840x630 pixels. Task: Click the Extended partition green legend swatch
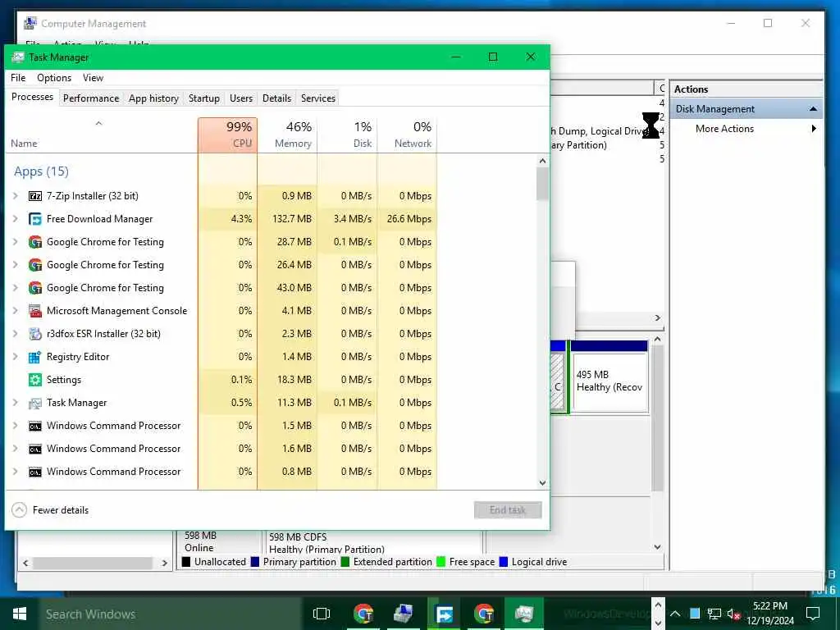(345, 562)
